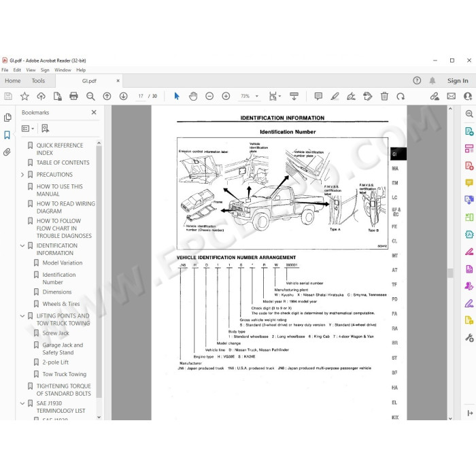Choose the Selection arrow tool
476x476 pixels.
(x=177, y=97)
